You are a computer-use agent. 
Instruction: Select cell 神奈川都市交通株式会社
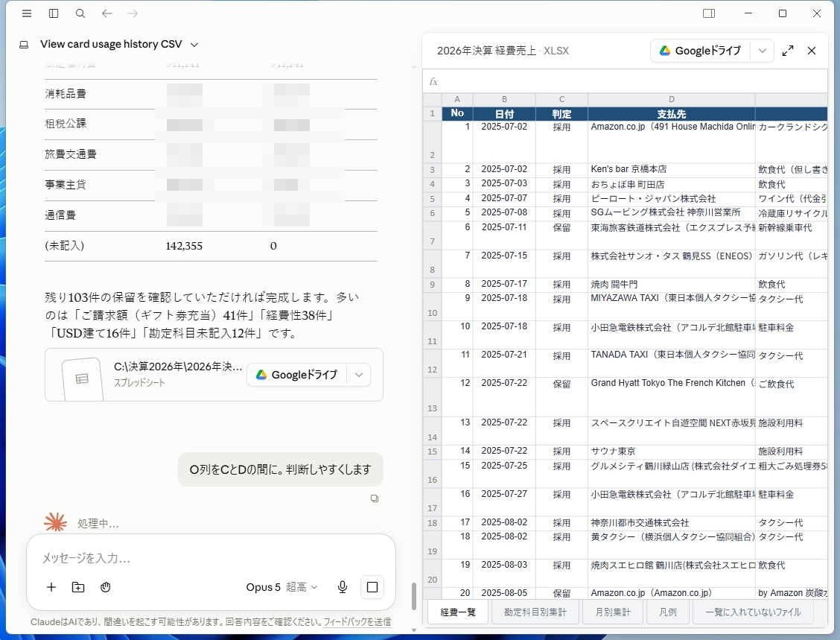click(671, 522)
